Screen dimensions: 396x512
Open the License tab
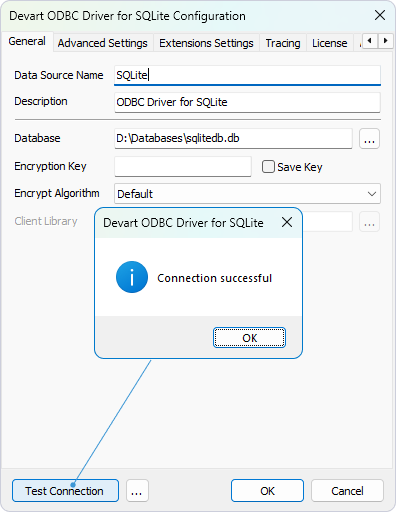coord(330,43)
